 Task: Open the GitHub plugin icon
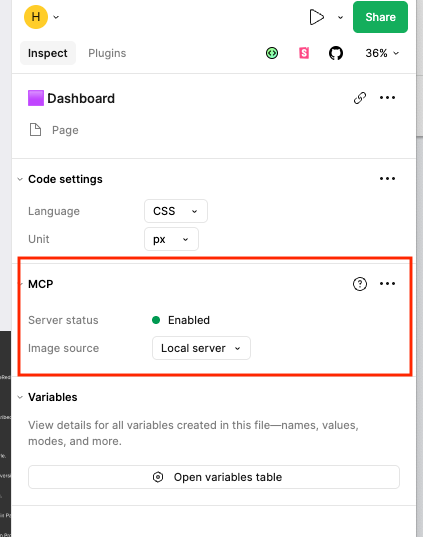pyautogui.click(x=336, y=53)
